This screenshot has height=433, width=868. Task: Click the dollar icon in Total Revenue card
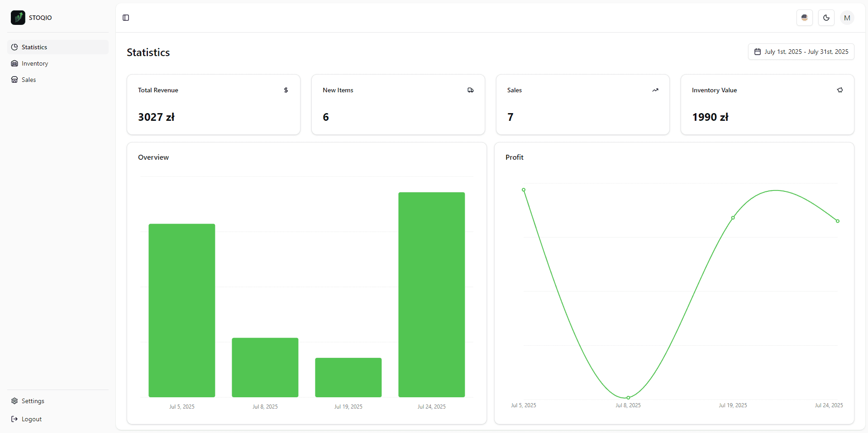(x=286, y=90)
